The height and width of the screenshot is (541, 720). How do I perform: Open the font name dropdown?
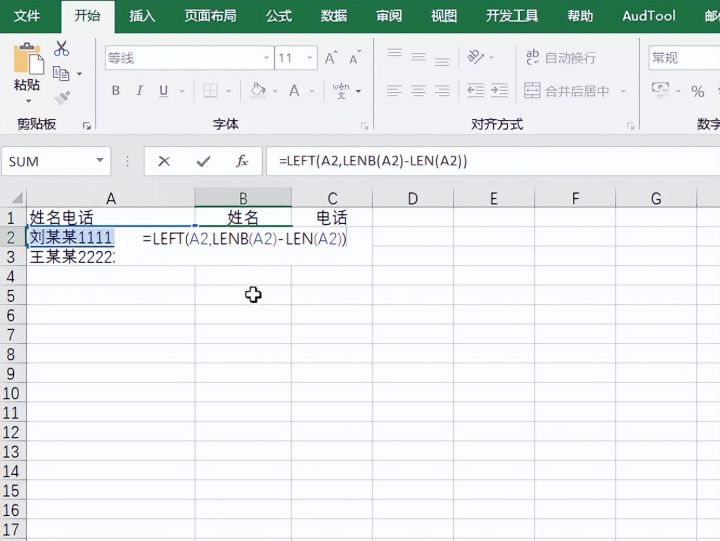coord(266,58)
